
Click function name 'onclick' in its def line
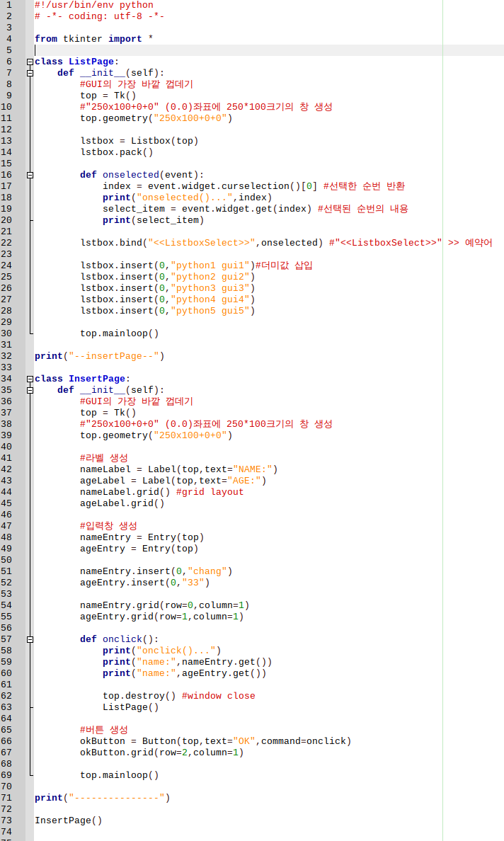click(122, 639)
